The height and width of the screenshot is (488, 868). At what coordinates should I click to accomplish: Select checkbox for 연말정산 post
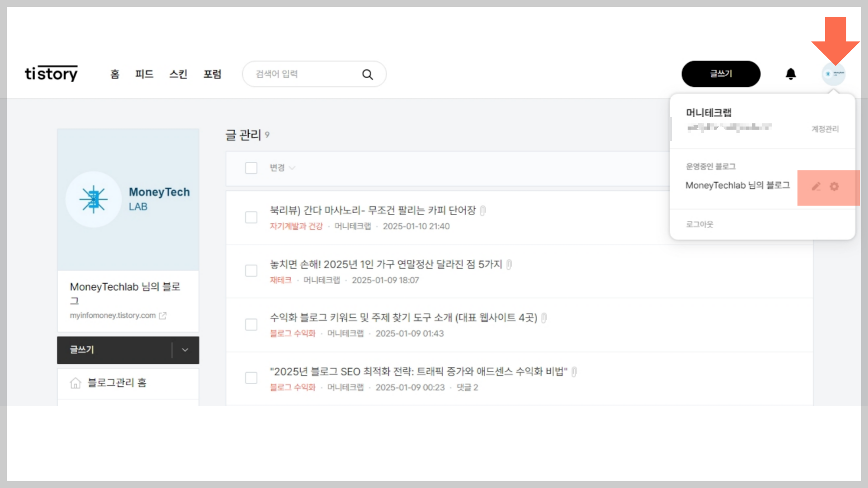(x=251, y=271)
